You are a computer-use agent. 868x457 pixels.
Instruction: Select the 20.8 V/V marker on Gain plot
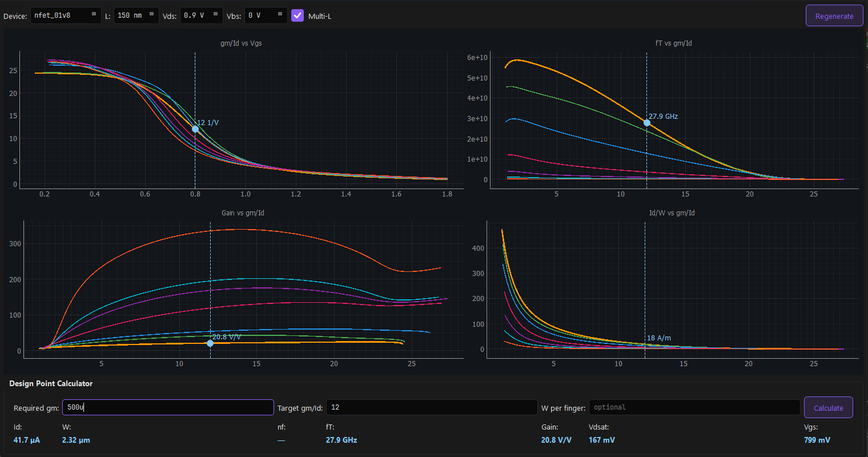pyautogui.click(x=210, y=343)
